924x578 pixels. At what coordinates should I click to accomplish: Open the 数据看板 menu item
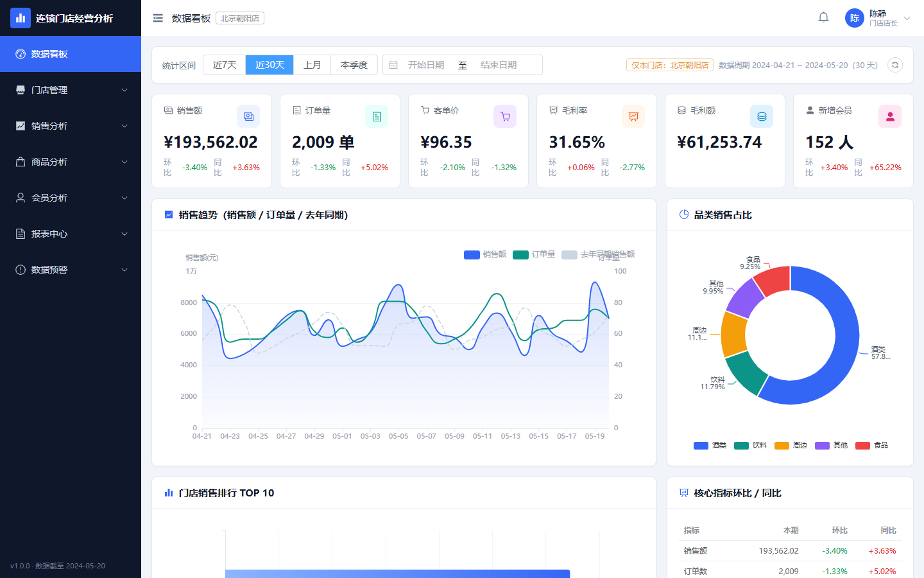(71, 54)
